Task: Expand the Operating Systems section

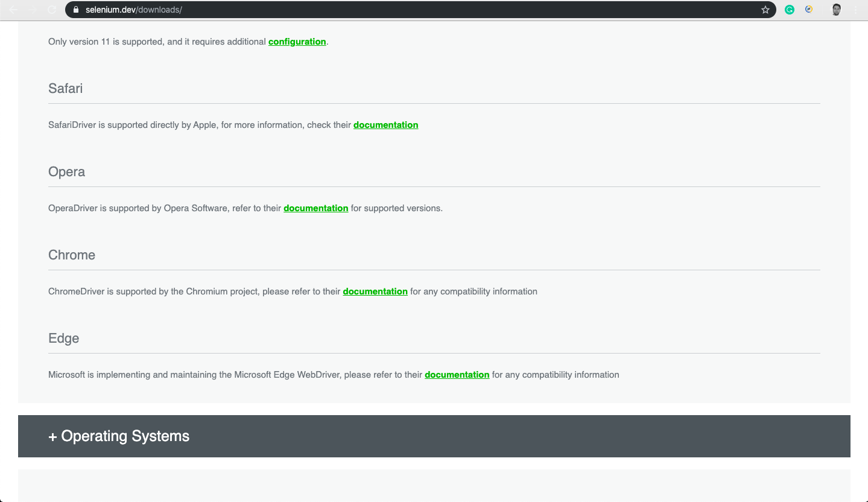Action: [119, 436]
